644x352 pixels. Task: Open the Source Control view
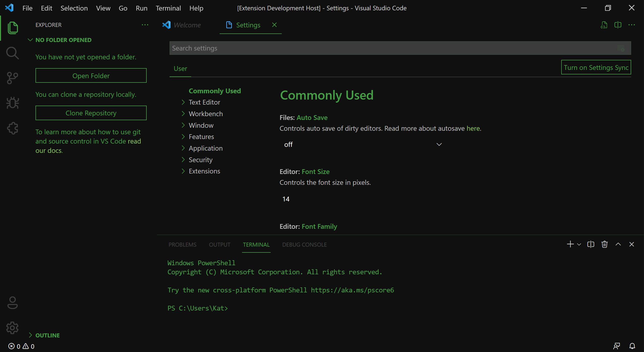coord(12,78)
